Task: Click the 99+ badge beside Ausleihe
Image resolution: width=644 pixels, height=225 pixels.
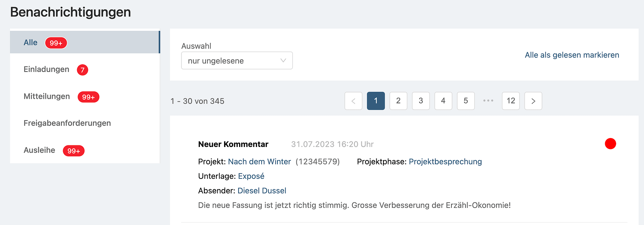Action: pyautogui.click(x=73, y=151)
